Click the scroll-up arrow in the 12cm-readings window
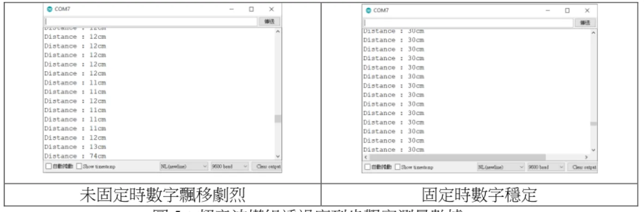The width and height of the screenshot is (644, 212). click(278, 31)
